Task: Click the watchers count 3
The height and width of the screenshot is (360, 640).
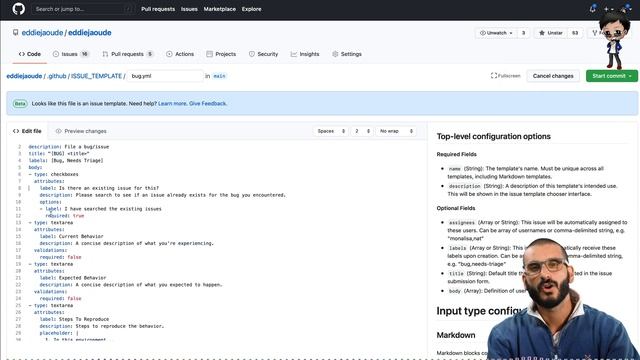Action: pyautogui.click(x=523, y=33)
